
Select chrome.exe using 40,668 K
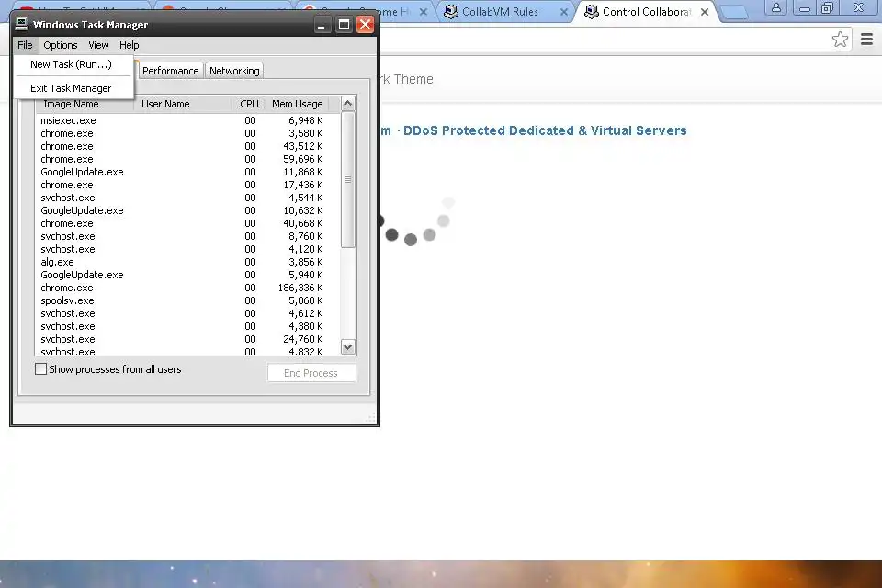[x=187, y=223]
